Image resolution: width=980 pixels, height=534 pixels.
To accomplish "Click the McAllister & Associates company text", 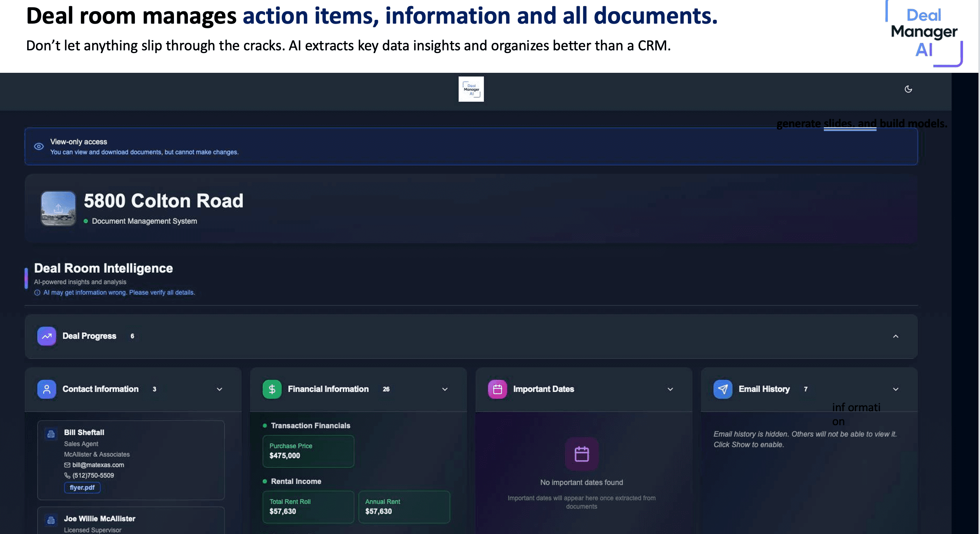I will click(97, 454).
